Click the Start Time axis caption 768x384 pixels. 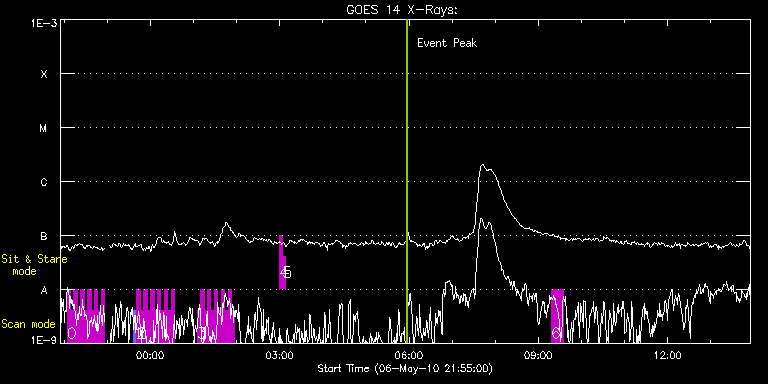[x=405, y=368]
